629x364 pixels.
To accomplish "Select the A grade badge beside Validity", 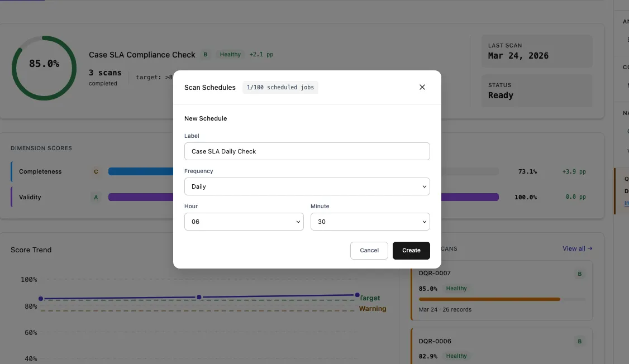I will coord(95,197).
